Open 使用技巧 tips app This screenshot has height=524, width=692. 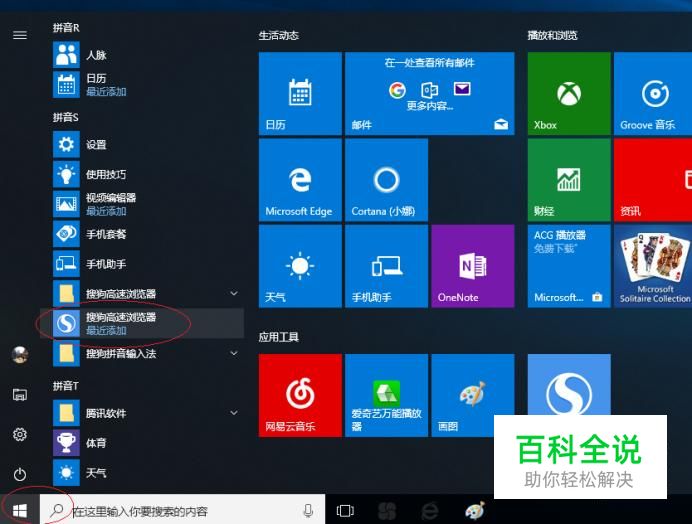pyautogui.click(x=141, y=174)
